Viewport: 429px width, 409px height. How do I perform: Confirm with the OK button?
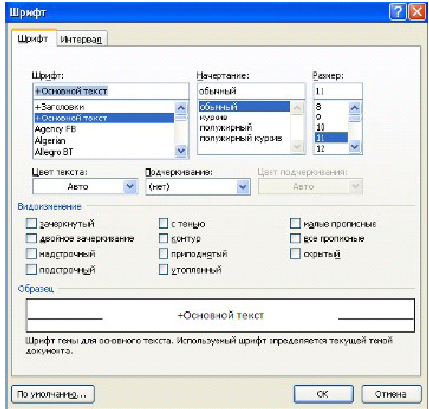323,395
